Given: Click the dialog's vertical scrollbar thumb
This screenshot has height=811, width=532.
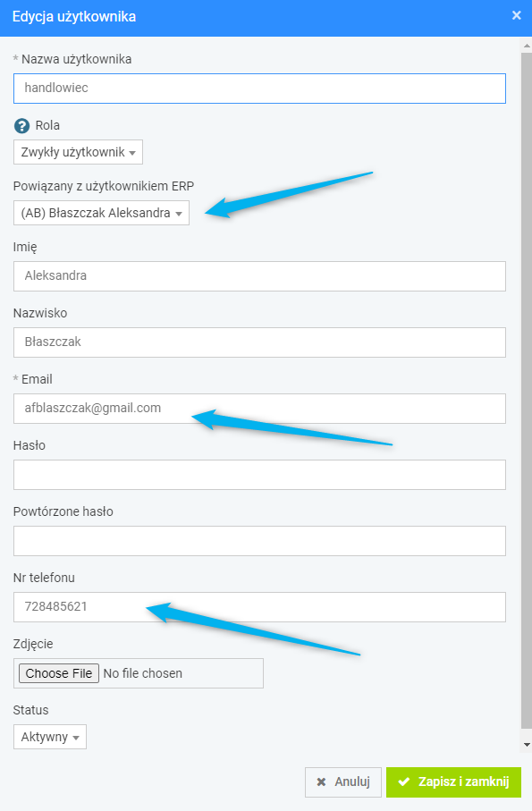Looking at the screenshot, I should [527, 391].
